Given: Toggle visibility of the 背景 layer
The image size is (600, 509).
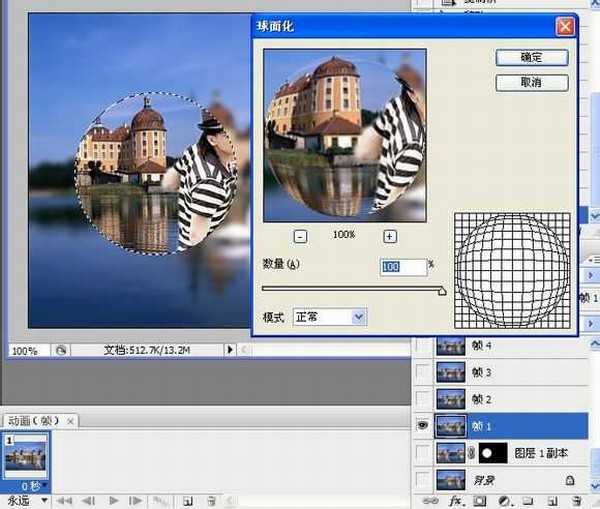Looking at the screenshot, I should click(x=423, y=478).
